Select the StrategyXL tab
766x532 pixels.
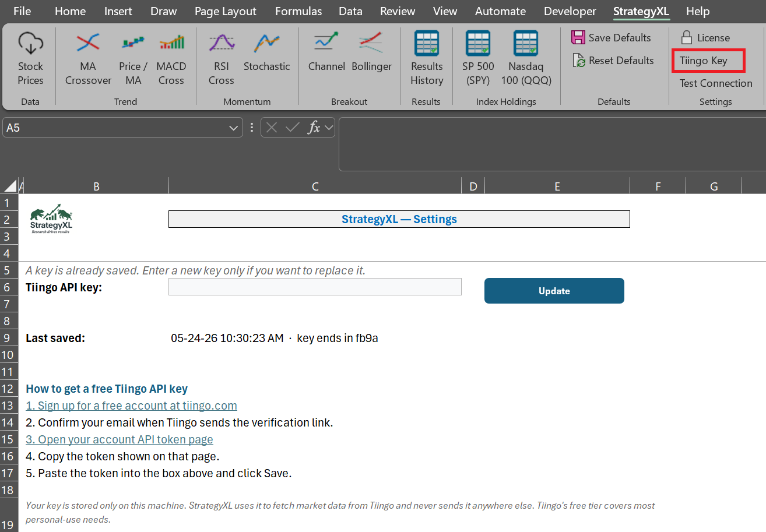pyautogui.click(x=641, y=11)
